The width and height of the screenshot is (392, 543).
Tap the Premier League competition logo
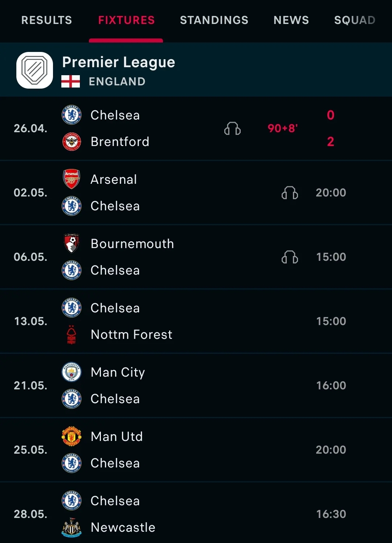pyautogui.click(x=34, y=70)
